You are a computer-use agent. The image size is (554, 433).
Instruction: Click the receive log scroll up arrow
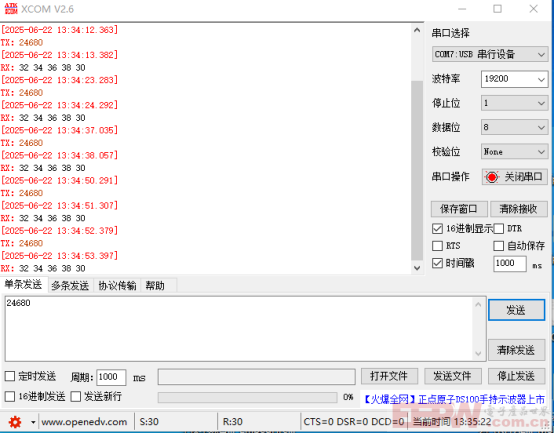click(x=417, y=30)
